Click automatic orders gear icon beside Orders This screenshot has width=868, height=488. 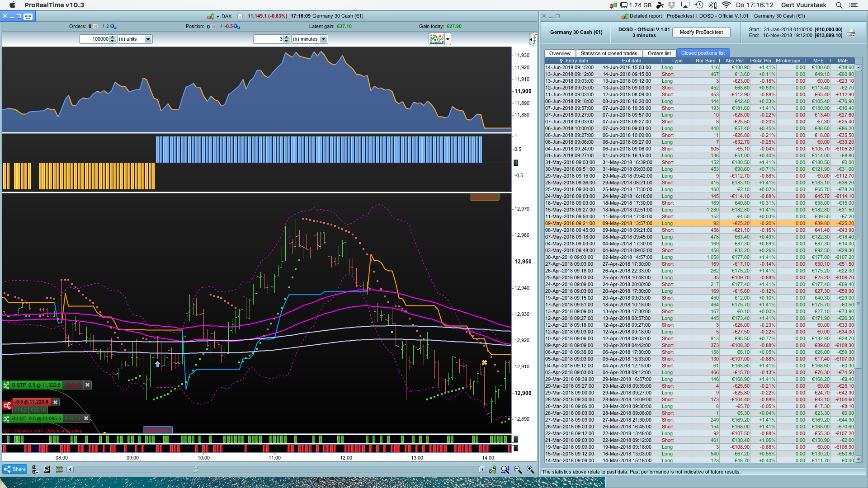pyautogui.click(x=113, y=27)
